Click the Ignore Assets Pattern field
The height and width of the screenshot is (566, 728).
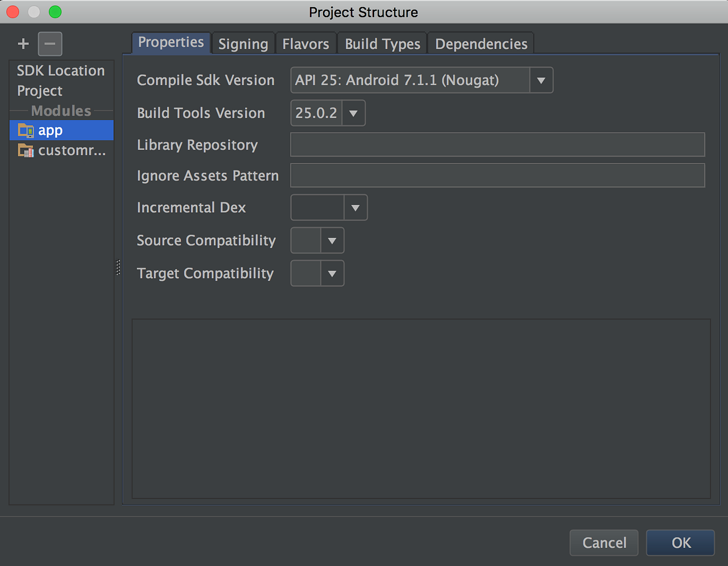[x=498, y=175]
